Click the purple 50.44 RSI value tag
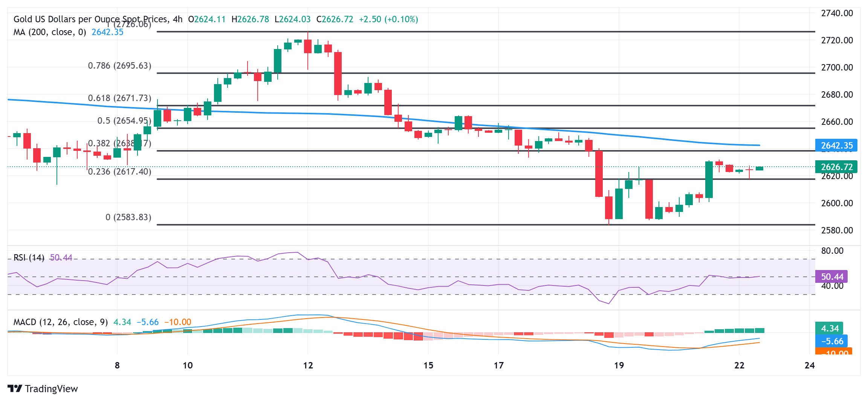This screenshot has height=402, width=868. tap(831, 276)
